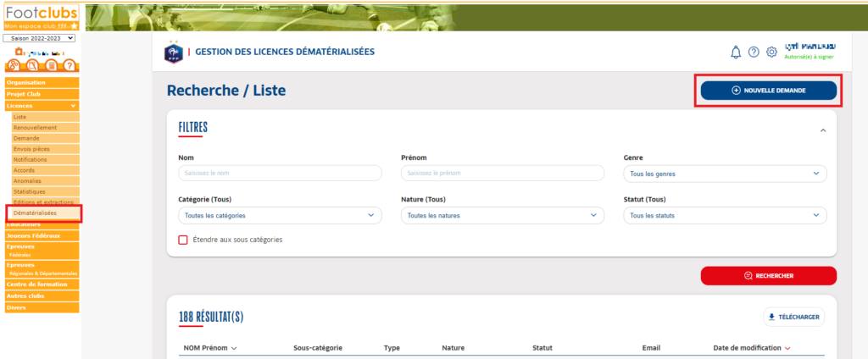
Task: Open the Projet Club menu
Action: [x=42, y=94]
